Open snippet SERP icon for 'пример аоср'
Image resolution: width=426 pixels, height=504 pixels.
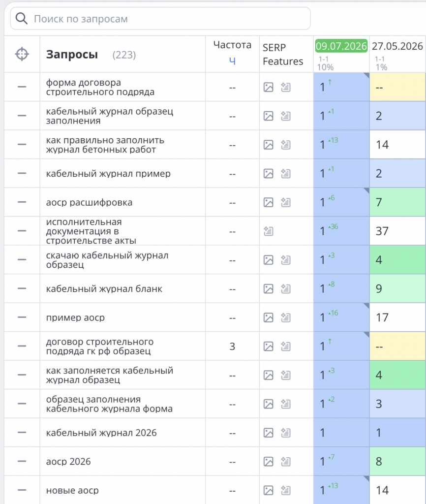286,317
